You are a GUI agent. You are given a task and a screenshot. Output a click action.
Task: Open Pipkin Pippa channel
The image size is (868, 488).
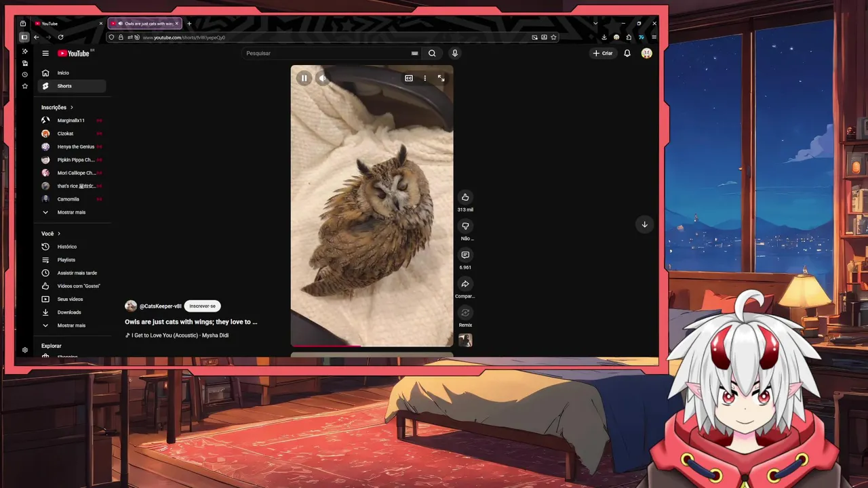click(72, 160)
